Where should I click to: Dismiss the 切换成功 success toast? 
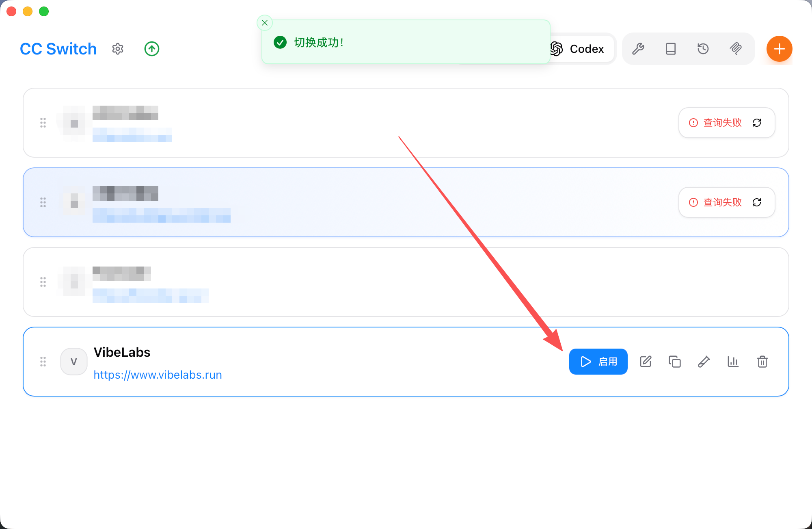265,23
